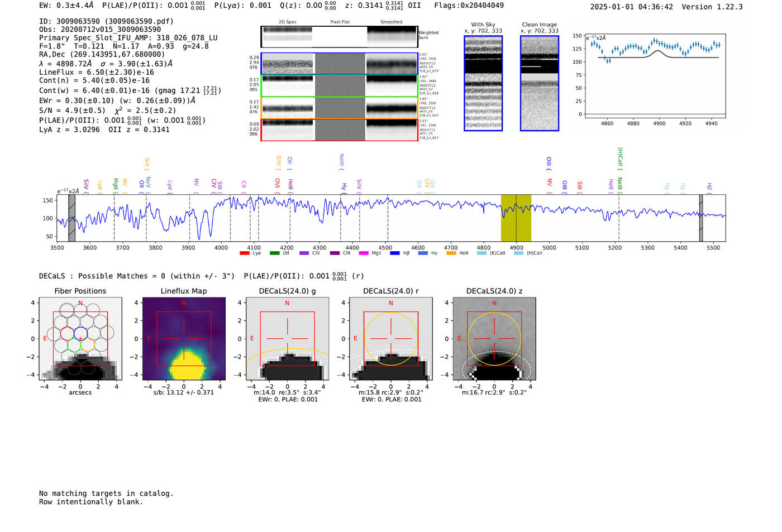
Task: Click the ID: 3009063590 line
Action: point(106,21)
